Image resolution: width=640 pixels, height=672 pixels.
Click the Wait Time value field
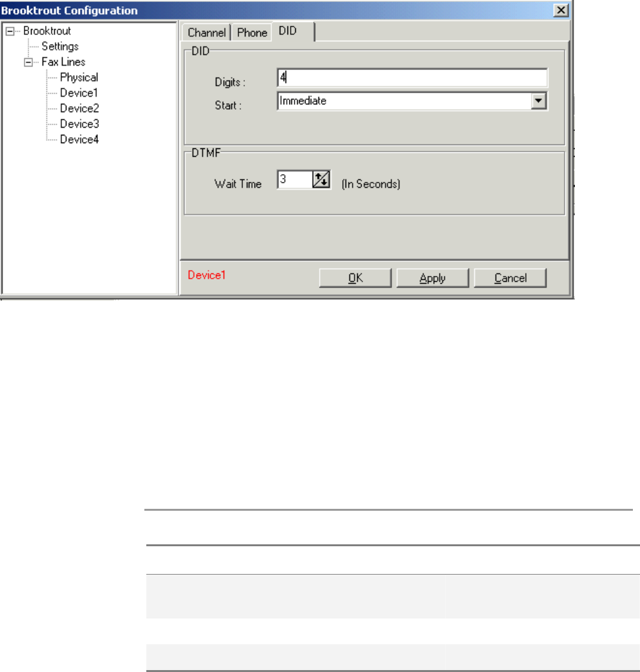[x=295, y=179]
